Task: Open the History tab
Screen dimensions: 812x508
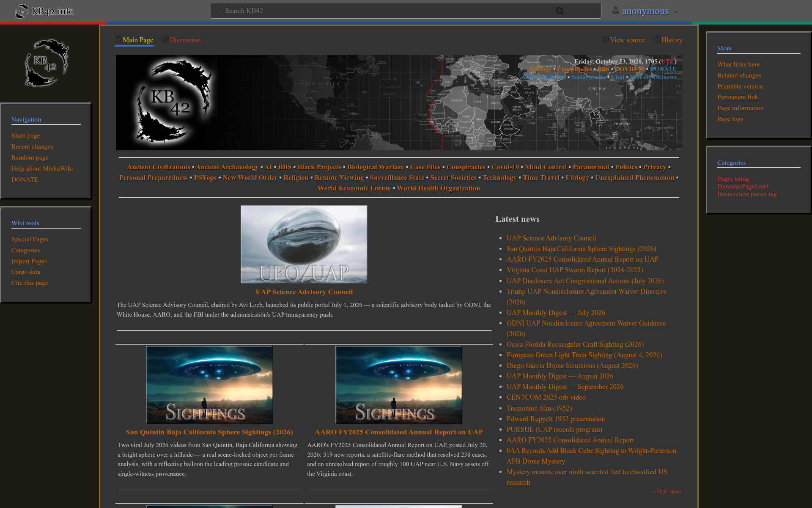Action: point(672,40)
